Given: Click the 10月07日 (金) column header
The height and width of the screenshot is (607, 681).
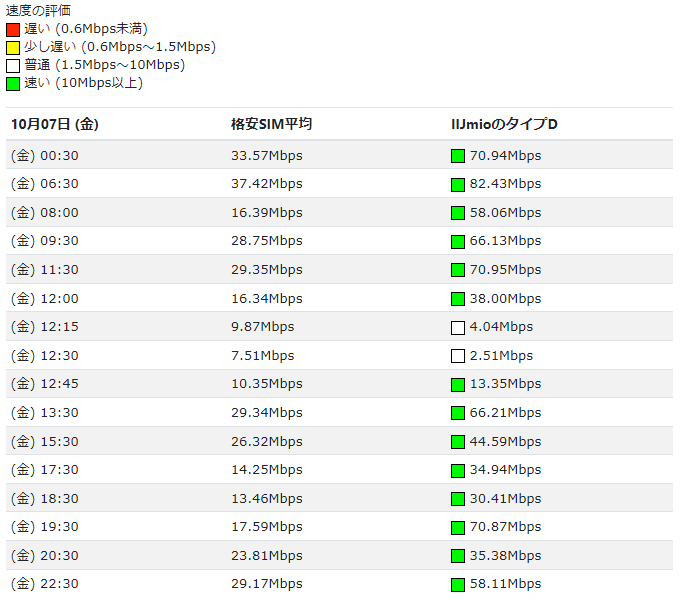Looking at the screenshot, I should 55,125.
